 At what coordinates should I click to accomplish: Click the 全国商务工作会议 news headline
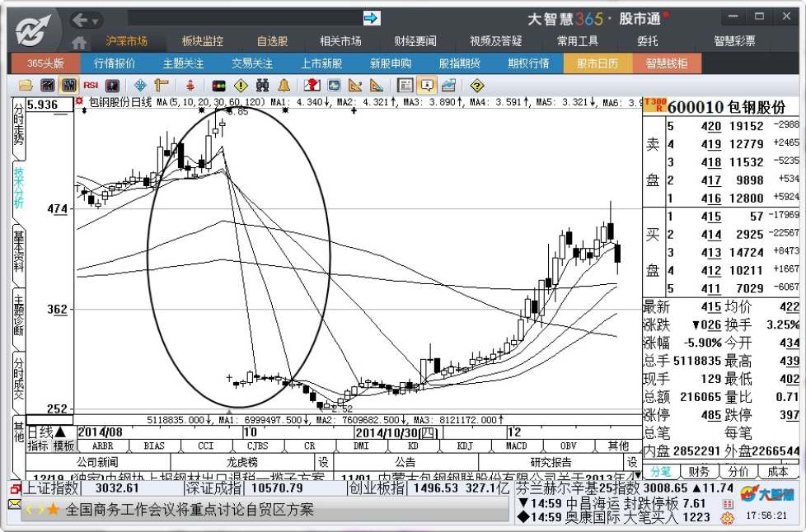coord(190,510)
